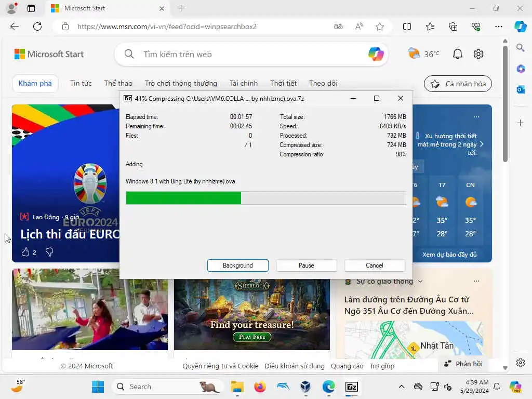Dislike the EURO schedule article
532x399 pixels.
pyautogui.click(x=49, y=252)
